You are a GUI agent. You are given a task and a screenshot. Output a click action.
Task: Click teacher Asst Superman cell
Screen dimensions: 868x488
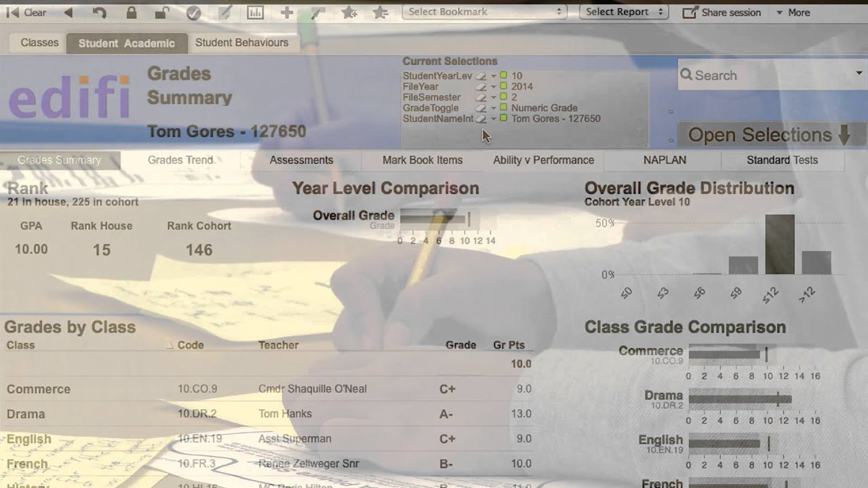tap(295, 439)
